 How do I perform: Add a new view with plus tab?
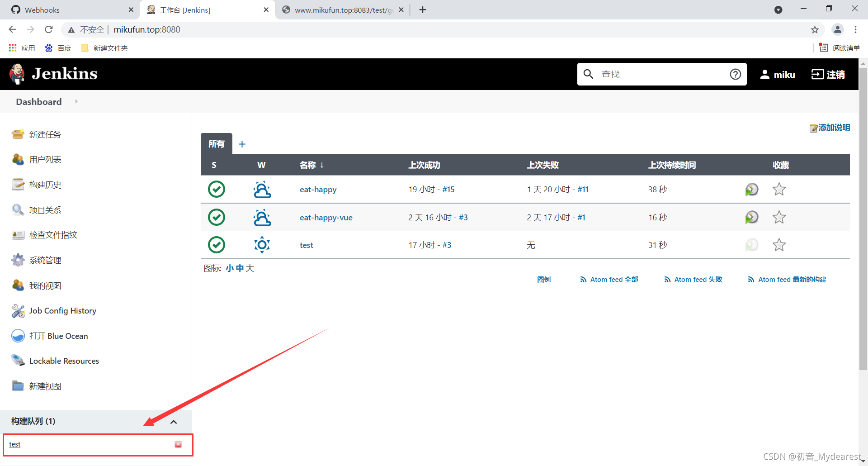pos(242,144)
